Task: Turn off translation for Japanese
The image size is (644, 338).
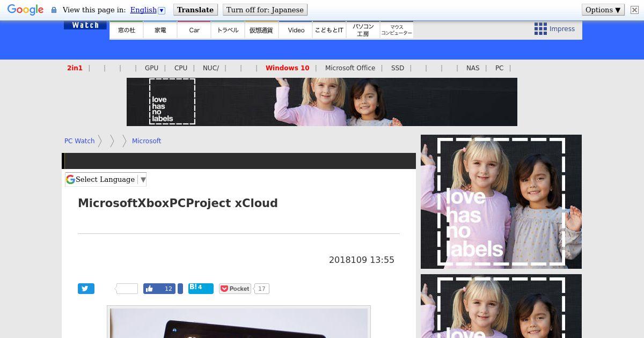Action: coord(265,10)
